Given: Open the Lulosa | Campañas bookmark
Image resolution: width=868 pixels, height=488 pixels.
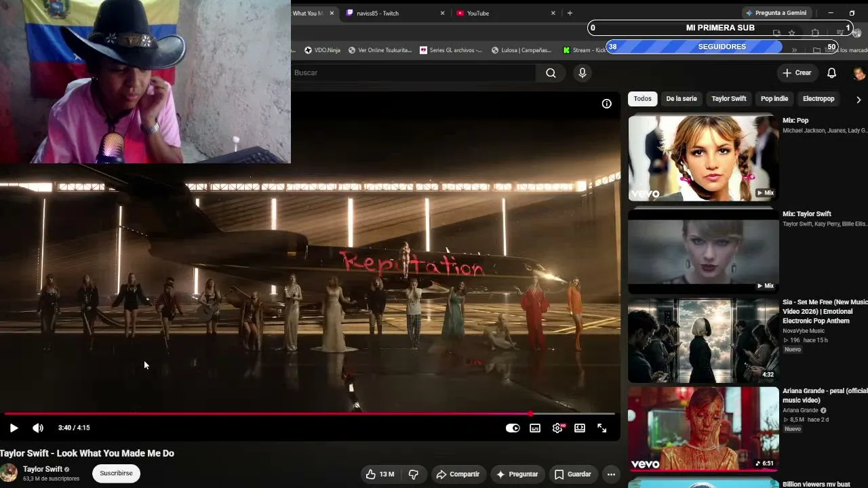Looking at the screenshot, I should click(521, 50).
